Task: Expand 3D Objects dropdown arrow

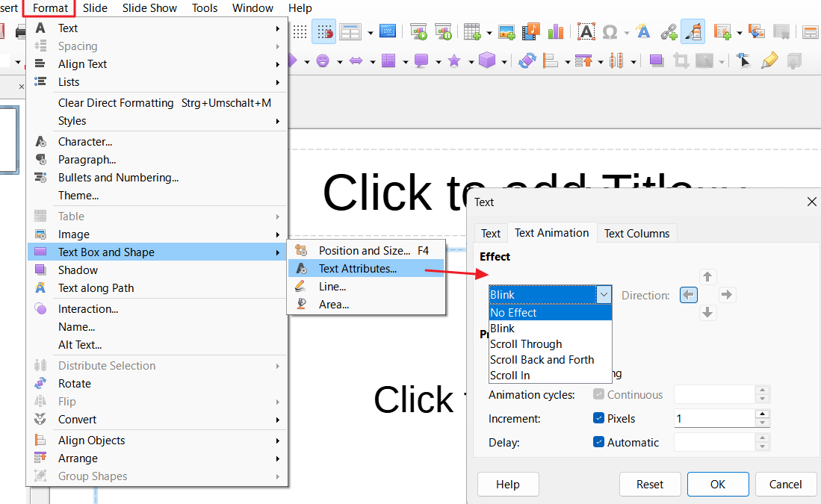Action: 504,62
